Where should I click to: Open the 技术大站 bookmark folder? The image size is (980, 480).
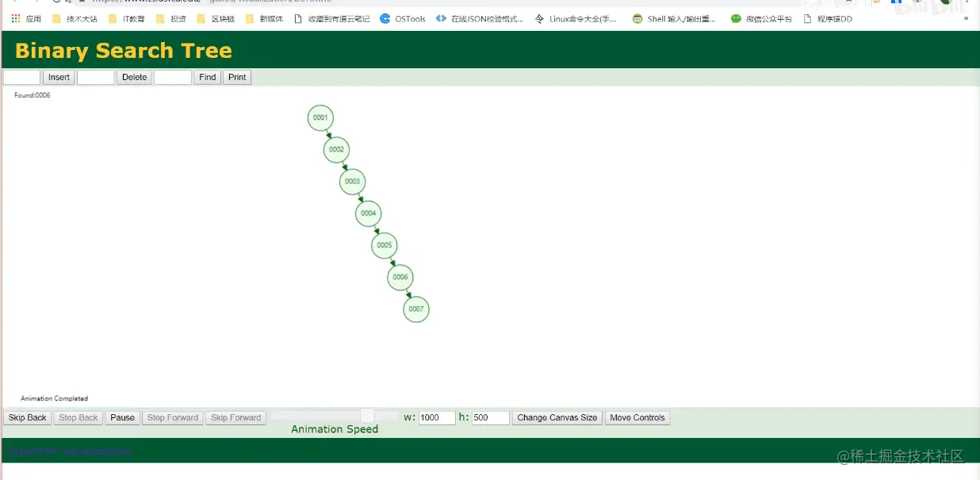point(75,18)
